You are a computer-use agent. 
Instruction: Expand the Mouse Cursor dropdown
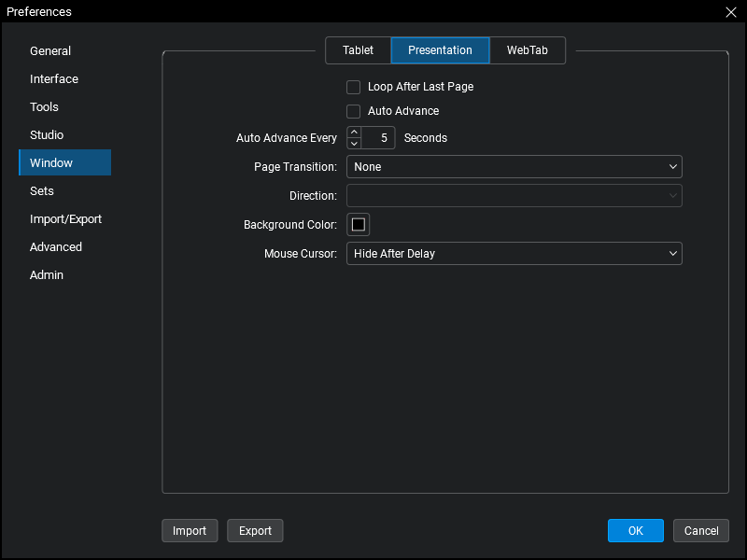(x=514, y=253)
